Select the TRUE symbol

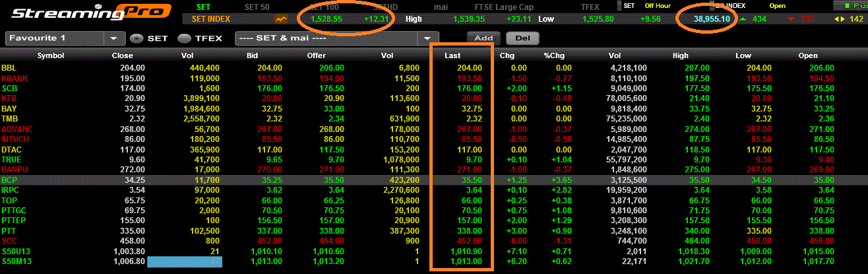(11, 159)
